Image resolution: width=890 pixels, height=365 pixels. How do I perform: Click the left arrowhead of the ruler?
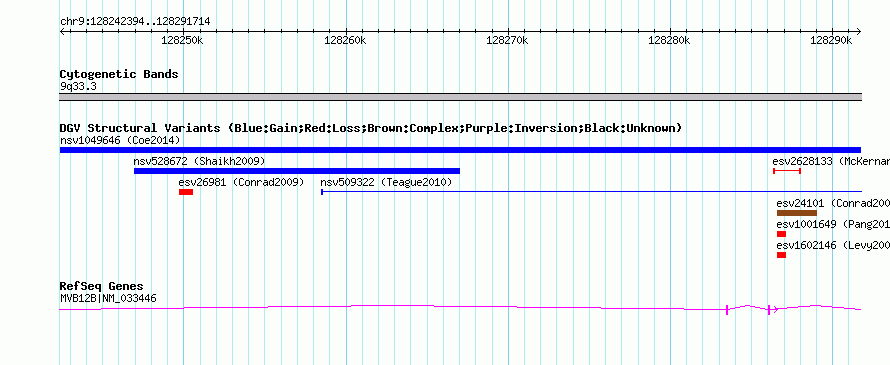[62, 31]
